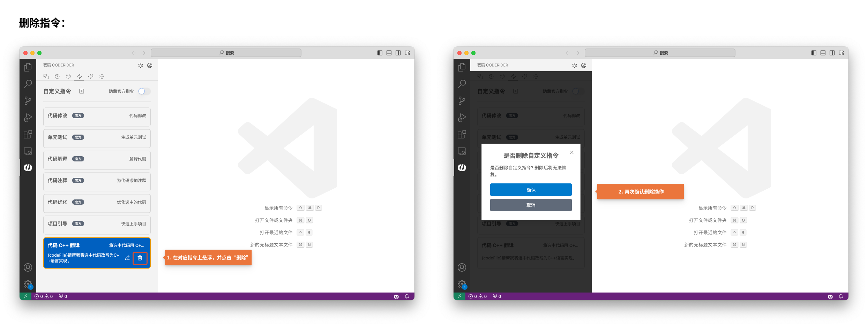Click the edit pencil icon on 代码 C++ 翻译 card
Image resolution: width=868 pixels, height=326 pixels.
(x=127, y=258)
